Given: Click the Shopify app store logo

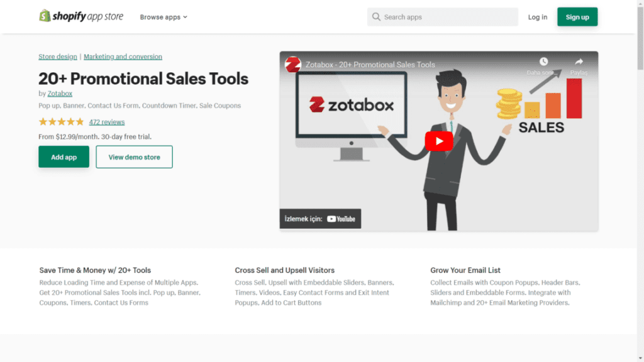Looking at the screenshot, I should point(80,16).
